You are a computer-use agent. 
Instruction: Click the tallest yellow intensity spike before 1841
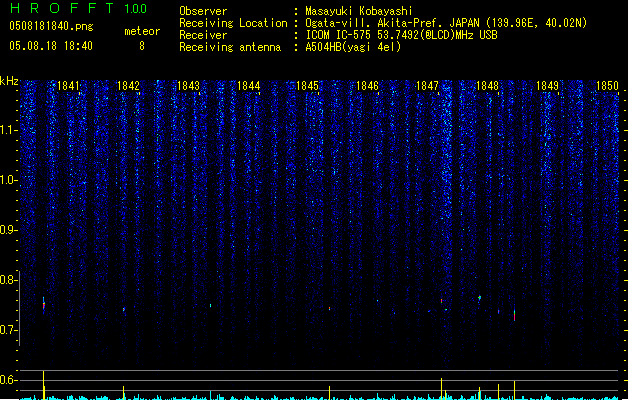tap(43, 384)
